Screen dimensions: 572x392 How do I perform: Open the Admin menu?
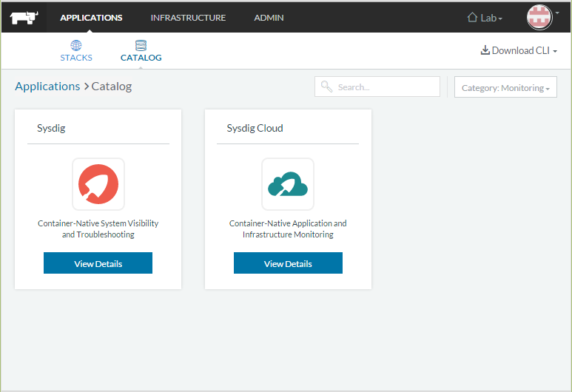[x=269, y=18]
